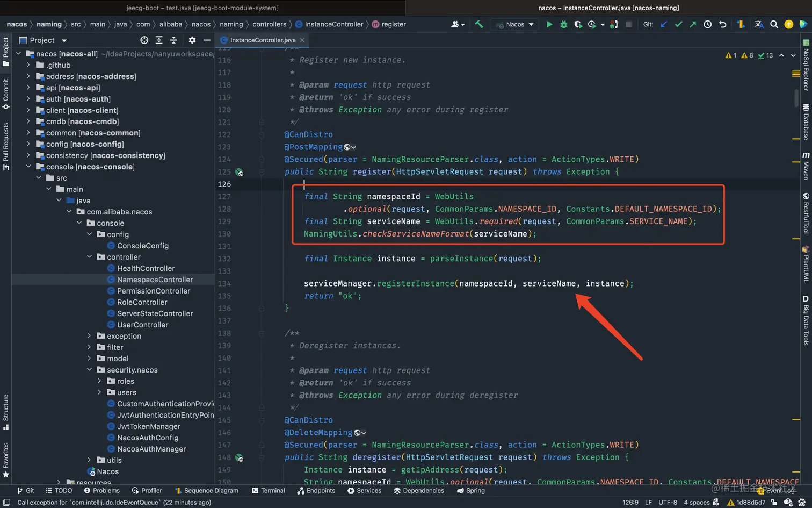Open the Project view mode dropdown
812x508 pixels.
point(64,40)
